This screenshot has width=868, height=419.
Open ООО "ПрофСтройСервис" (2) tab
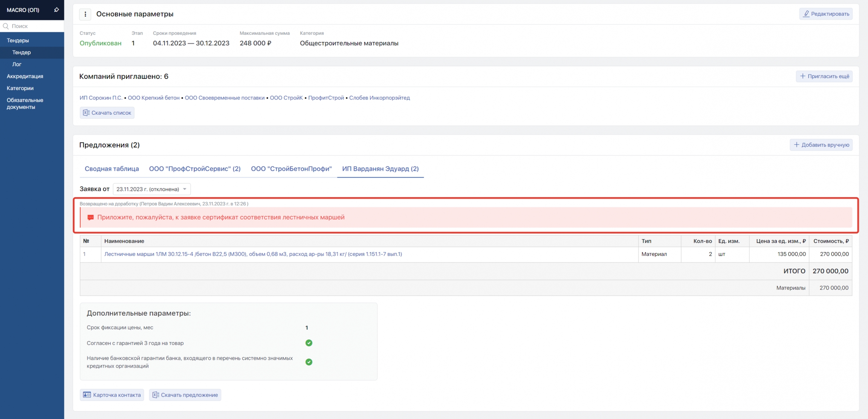coord(195,169)
